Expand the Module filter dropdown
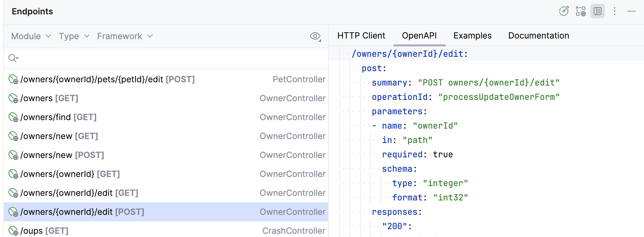This screenshot has height=237, width=644. coord(31,36)
